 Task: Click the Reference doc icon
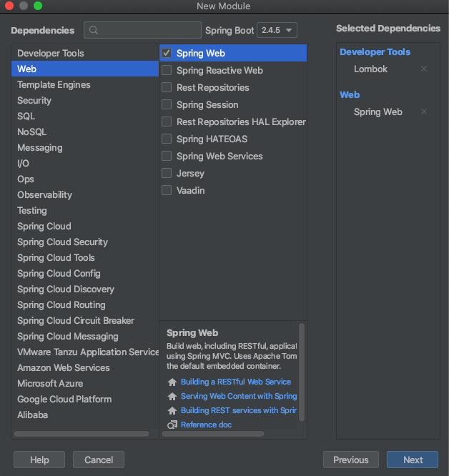coord(172,425)
